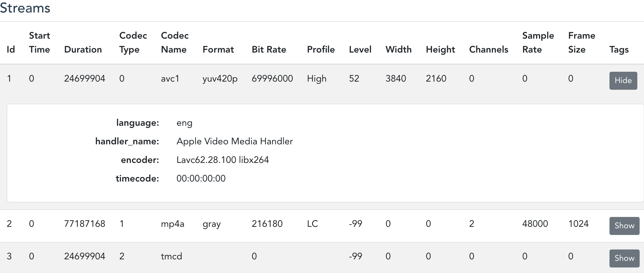Click the Level column header
This screenshot has height=273, width=644.
coord(360,49)
